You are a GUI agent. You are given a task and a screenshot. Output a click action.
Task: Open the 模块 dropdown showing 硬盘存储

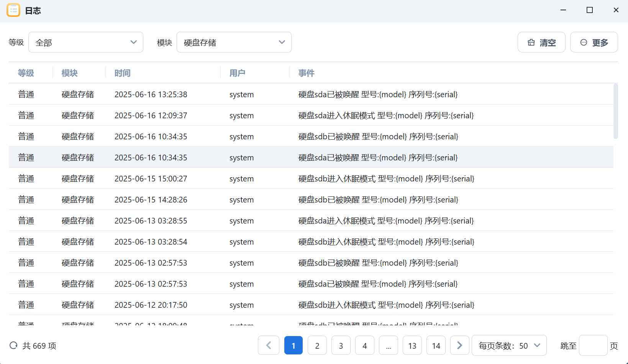coord(234,42)
